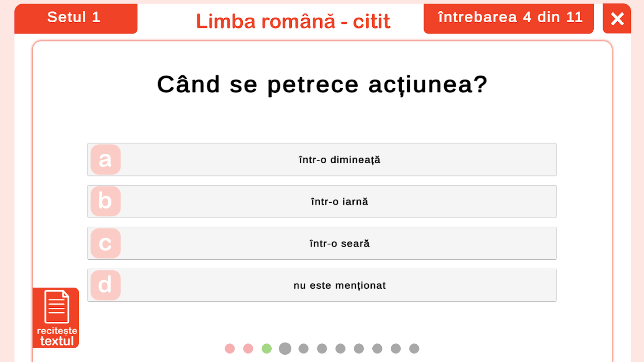Screen dimensions: 644x362
Task: Choose answer 'într-o seară'
Action: tap(339, 243)
